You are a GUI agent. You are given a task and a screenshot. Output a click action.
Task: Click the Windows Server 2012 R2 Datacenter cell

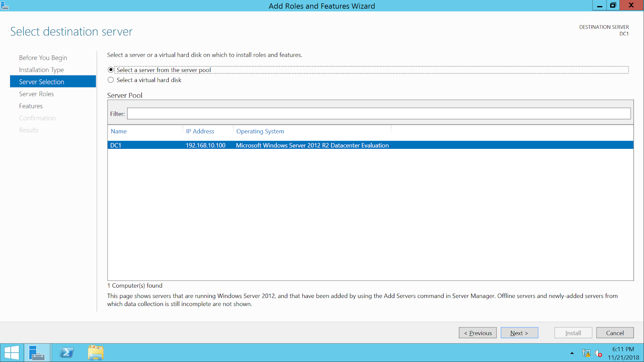coord(312,145)
